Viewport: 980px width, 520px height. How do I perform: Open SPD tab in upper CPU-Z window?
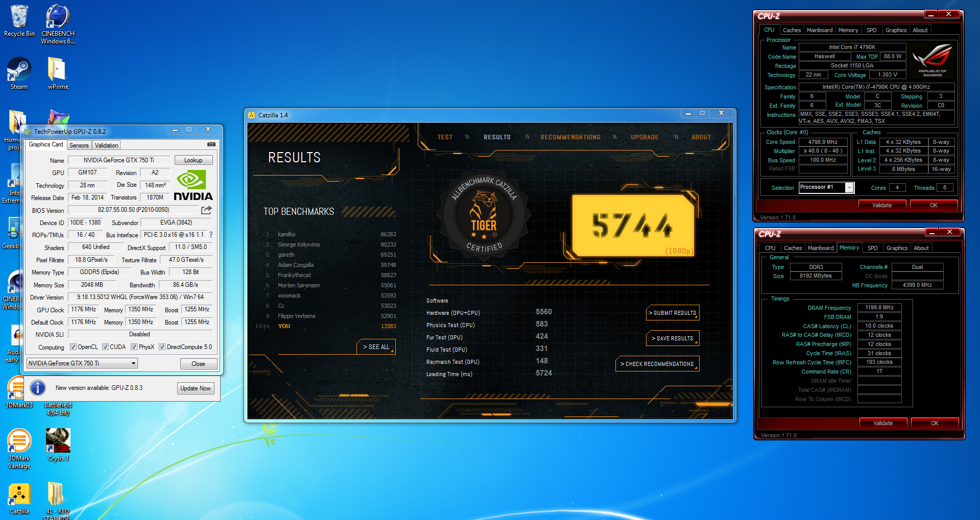click(x=872, y=30)
